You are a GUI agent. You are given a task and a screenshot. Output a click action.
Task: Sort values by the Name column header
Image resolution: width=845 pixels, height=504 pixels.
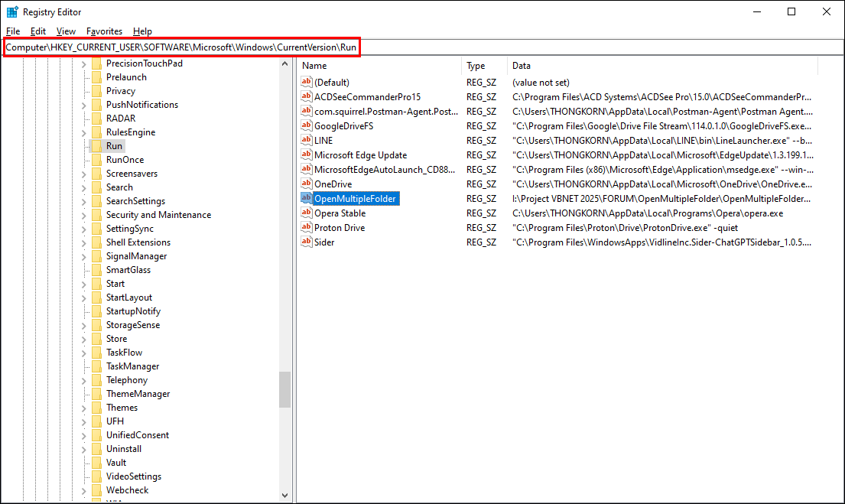380,66
